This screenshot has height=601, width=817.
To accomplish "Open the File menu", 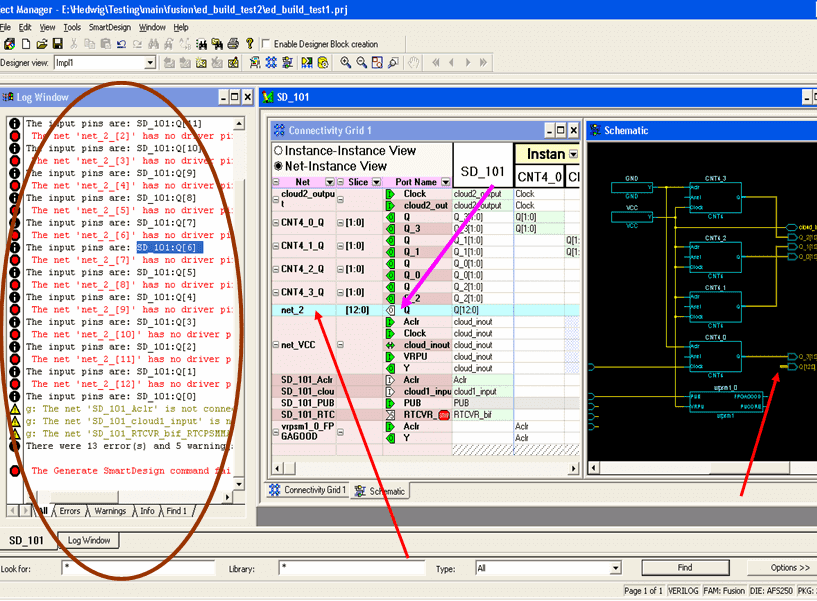I will (5, 27).
